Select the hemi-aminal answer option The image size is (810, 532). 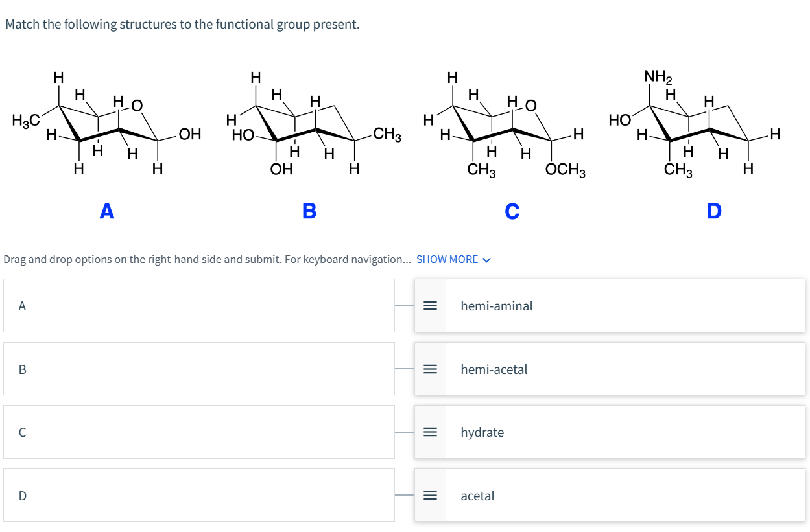(610, 306)
